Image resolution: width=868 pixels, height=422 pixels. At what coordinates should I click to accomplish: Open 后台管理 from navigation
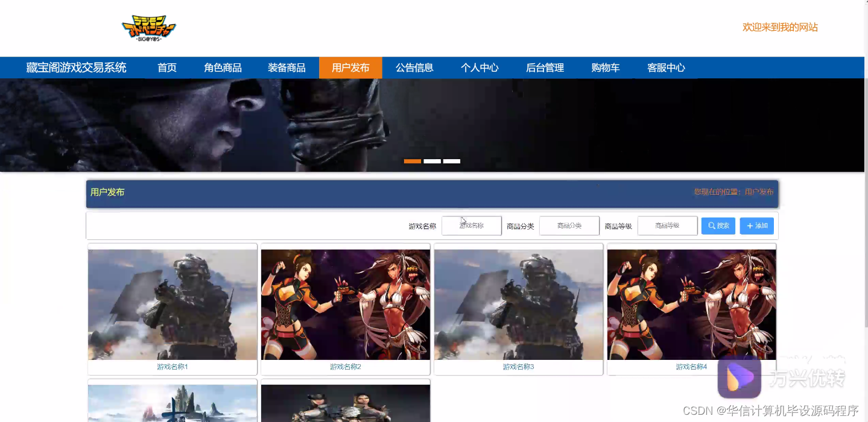(545, 68)
